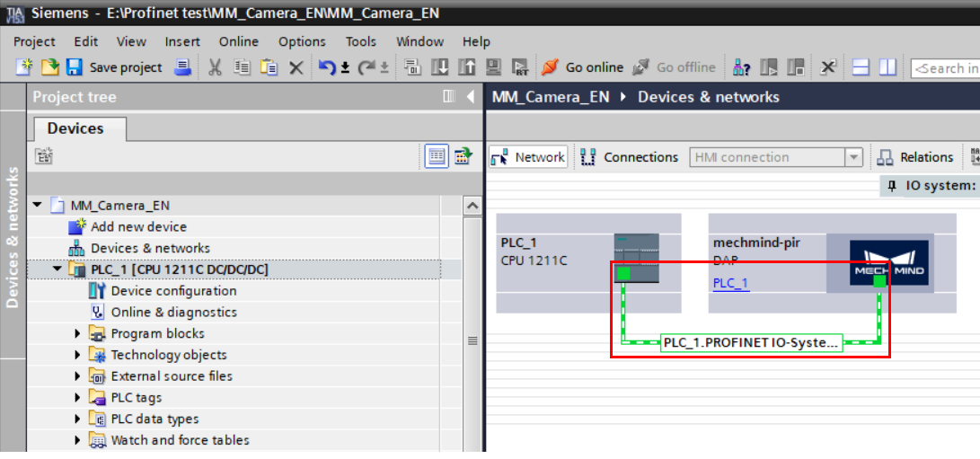
Task: Click Add new device in tree
Action: (x=138, y=226)
